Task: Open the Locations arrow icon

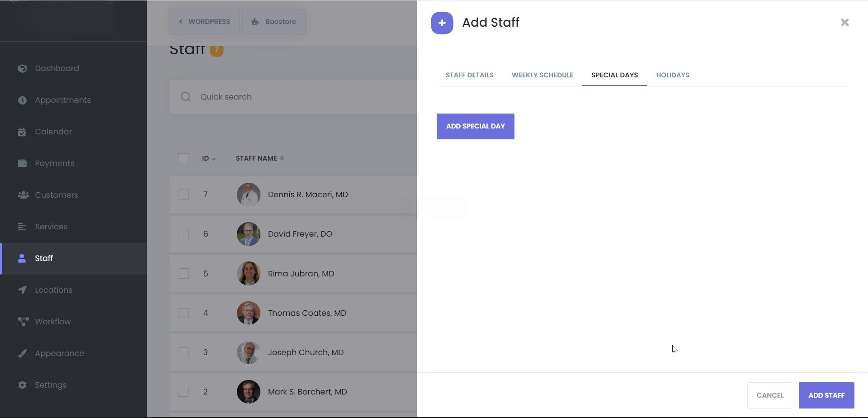Action: 22,290
